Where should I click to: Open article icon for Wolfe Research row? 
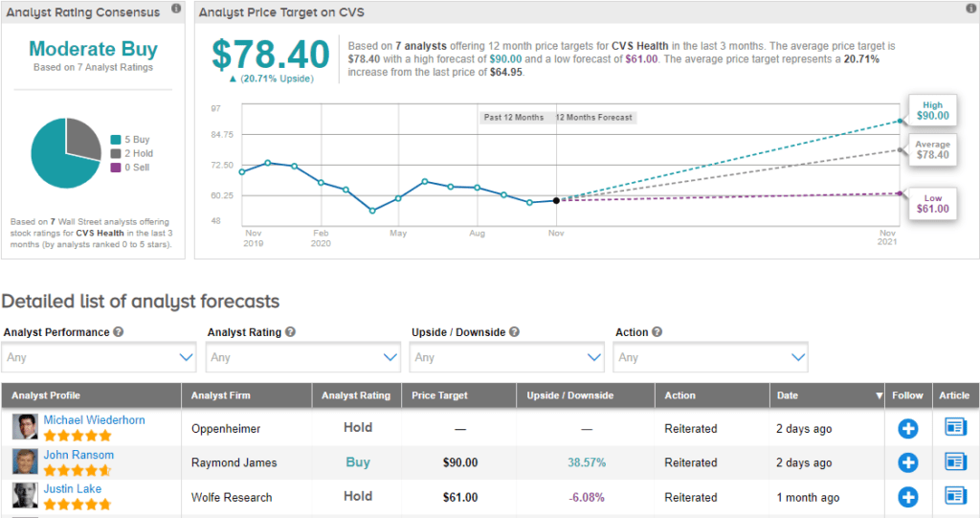click(x=955, y=495)
